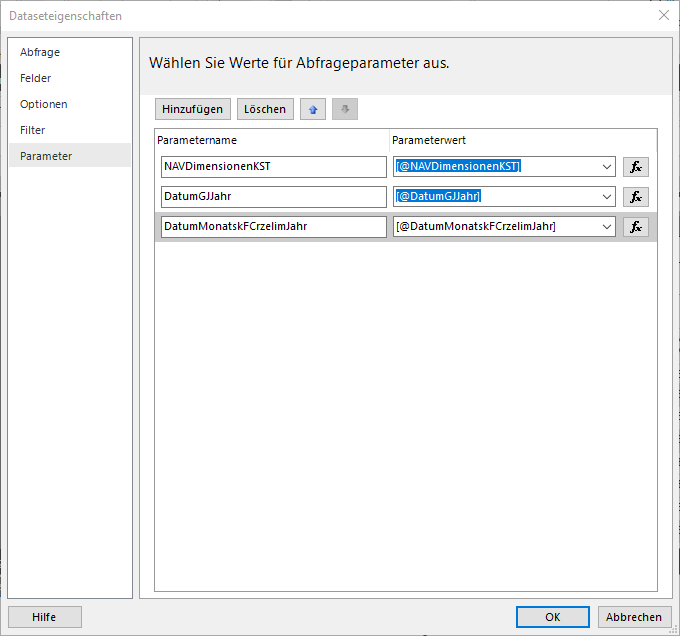Expand the [@NAVDimensionenKST] value dropdown
Viewport: 680px width, 636px height.
click(607, 167)
